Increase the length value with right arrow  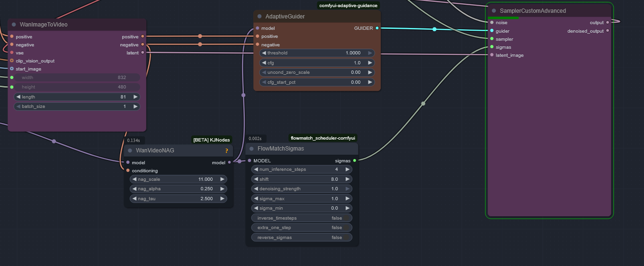click(x=135, y=97)
